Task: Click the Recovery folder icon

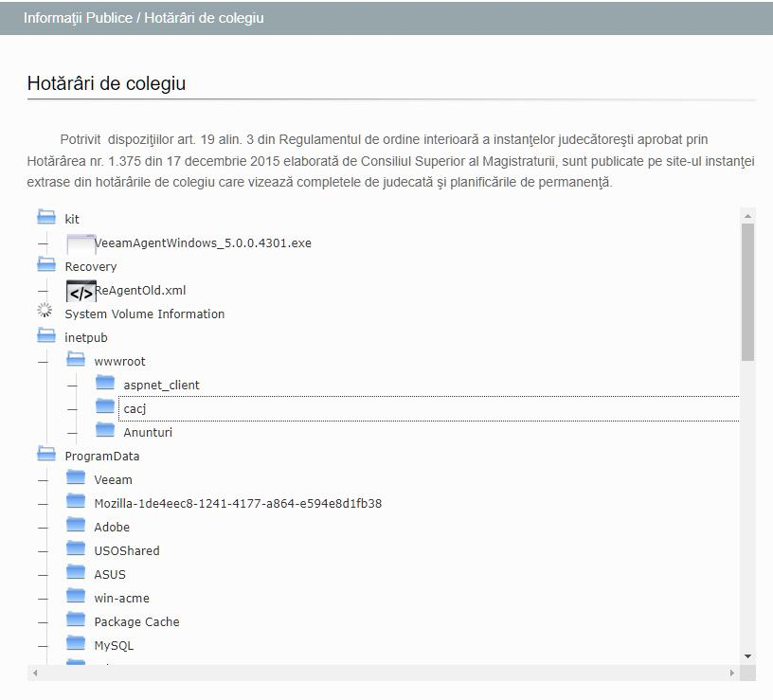Action: point(45,264)
